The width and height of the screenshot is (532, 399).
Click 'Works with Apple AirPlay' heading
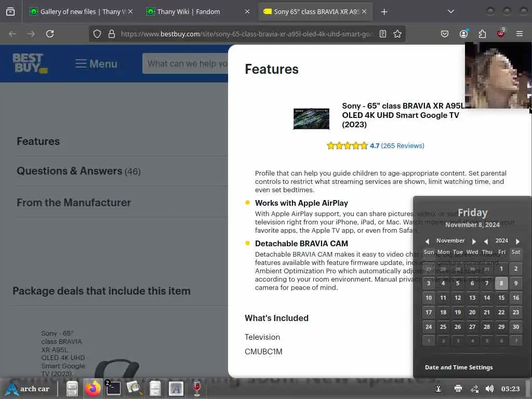pos(301,203)
